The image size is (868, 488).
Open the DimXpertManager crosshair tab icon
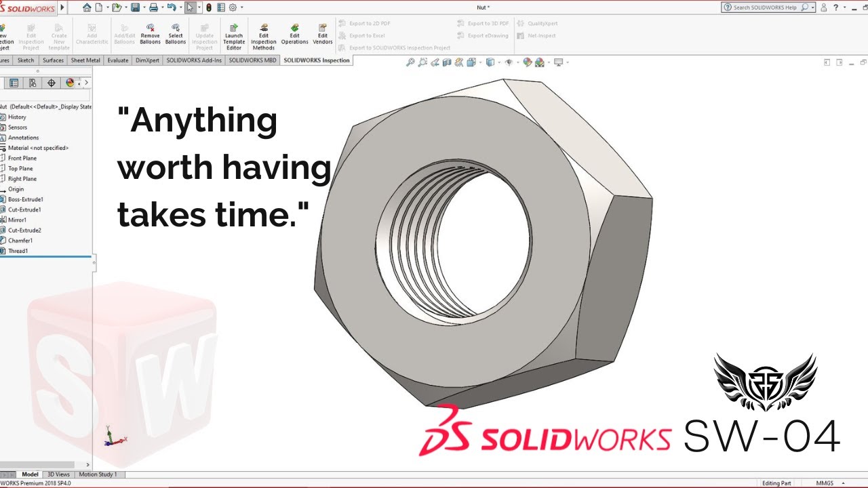click(52, 83)
